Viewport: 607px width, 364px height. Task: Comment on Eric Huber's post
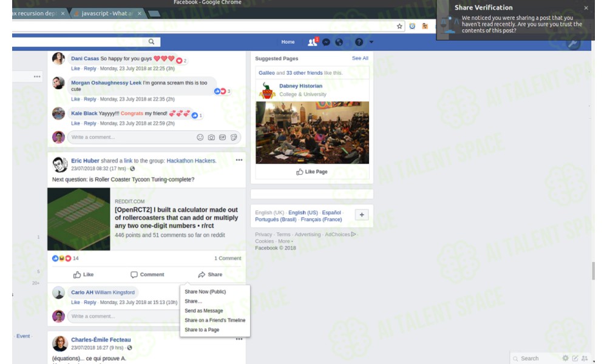point(148,275)
